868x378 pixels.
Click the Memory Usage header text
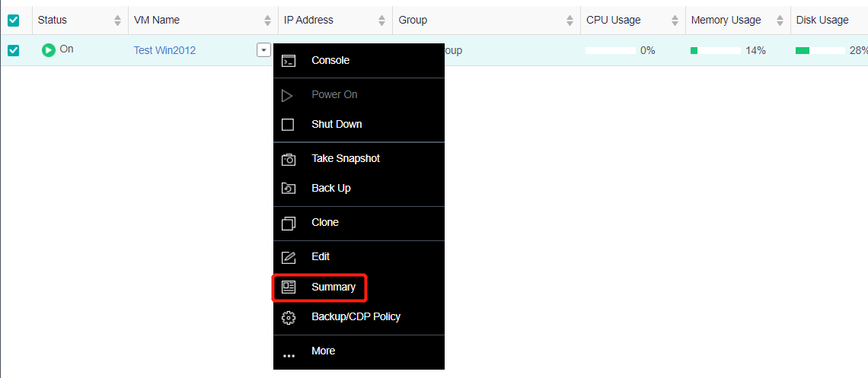coord(726,21)
